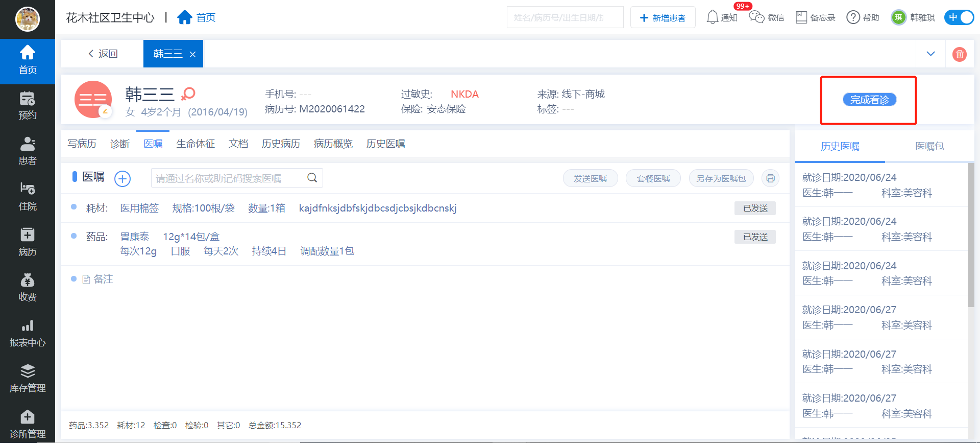Click the history panel vertical scrollbar
This screenshot has width=980, height=443.
point(971,235)
